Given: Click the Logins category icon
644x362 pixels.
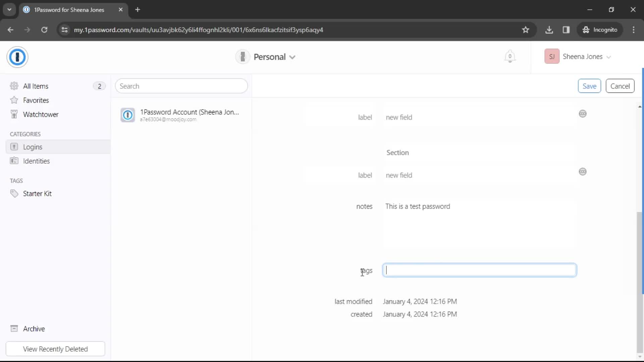Looking at the screenshot, I should tap(14, 147).
